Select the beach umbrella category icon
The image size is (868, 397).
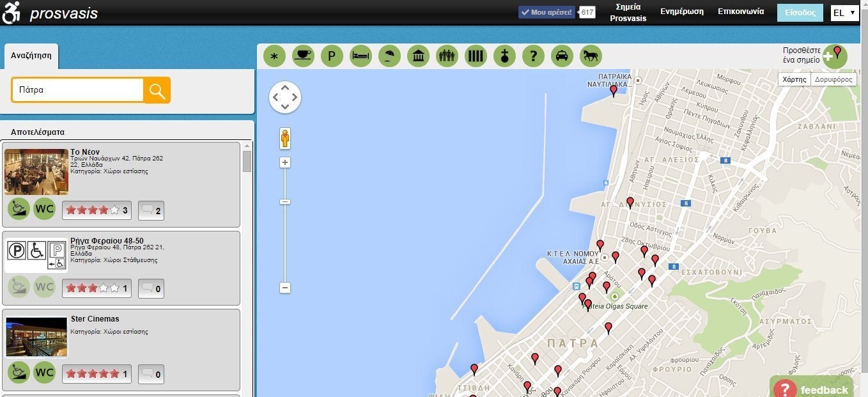[389, 56]
